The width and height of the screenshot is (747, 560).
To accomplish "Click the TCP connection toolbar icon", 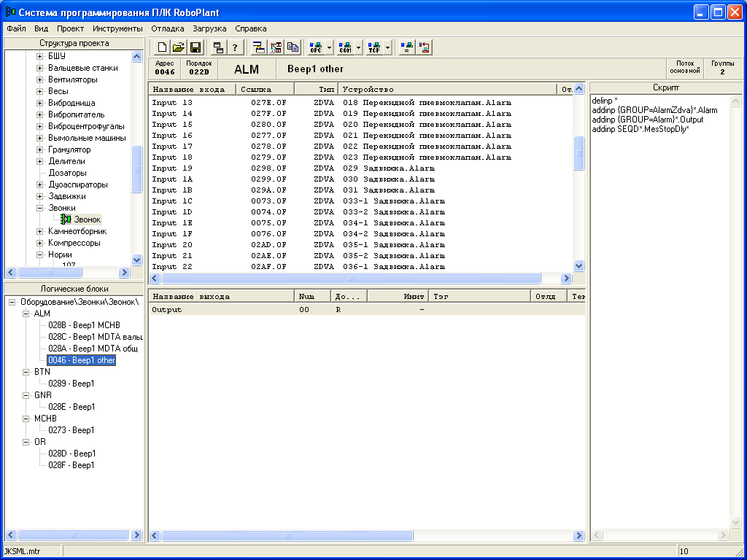I will point(374,47).
